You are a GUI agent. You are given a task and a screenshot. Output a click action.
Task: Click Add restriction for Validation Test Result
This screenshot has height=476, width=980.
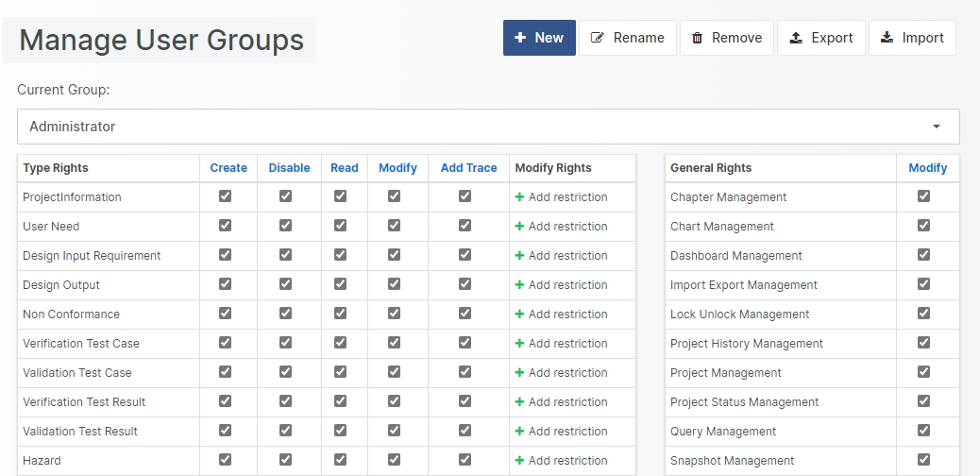click(x=567, y=432)
